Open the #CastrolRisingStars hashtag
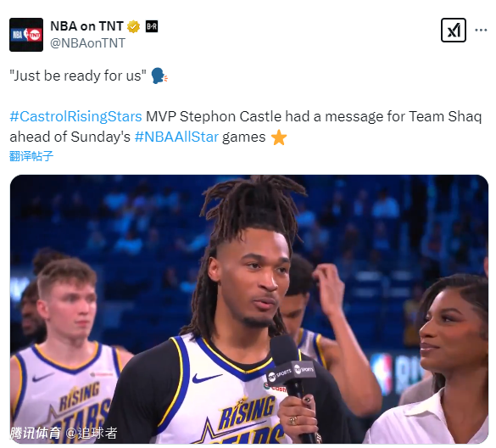The height and width of the screenshot is (448, 496). click(75, 116)
